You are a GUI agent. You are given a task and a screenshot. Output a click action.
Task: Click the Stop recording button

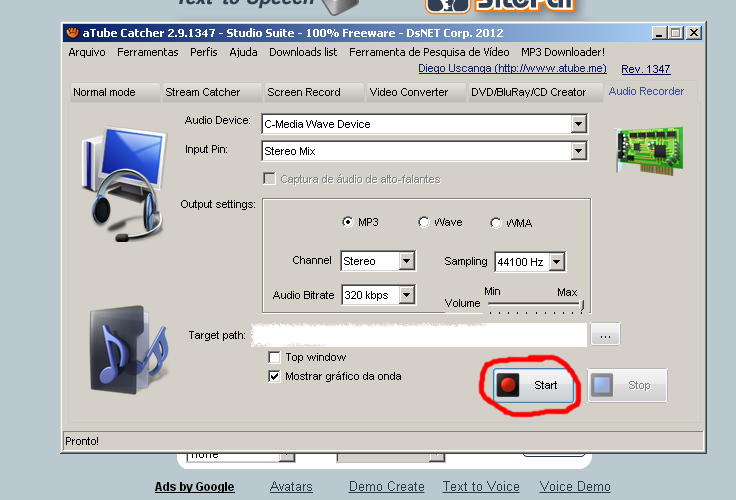coord(627,385)
